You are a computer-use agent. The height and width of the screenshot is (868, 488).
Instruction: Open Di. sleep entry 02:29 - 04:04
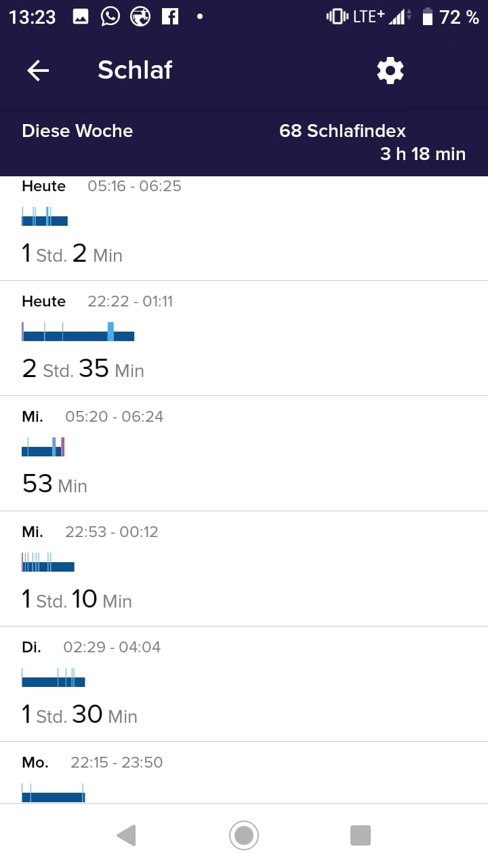click(244, 685)
